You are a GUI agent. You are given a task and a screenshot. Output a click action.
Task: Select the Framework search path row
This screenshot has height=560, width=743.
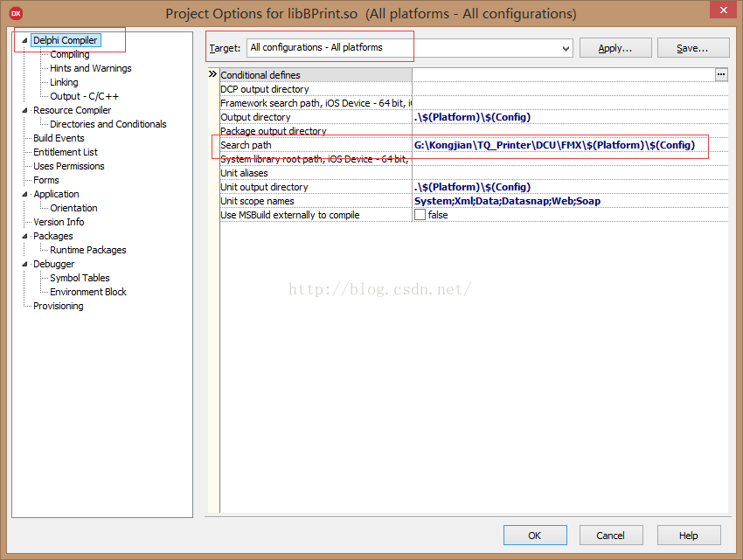click(316, 103)
